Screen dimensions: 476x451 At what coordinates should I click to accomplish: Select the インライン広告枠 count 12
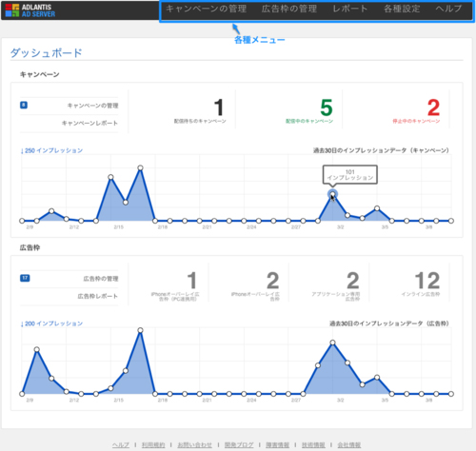click(427, 281)
